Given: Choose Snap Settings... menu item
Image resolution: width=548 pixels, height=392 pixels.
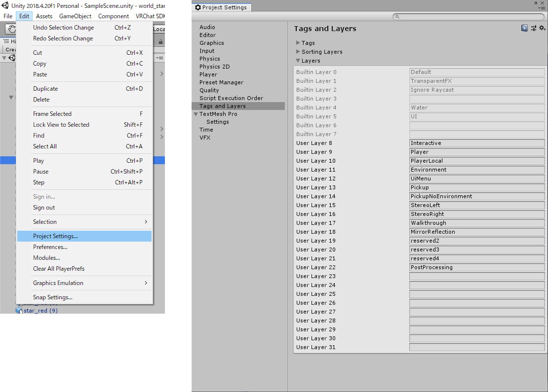Looking at the screenshot, I should click(x=84, y=297).
